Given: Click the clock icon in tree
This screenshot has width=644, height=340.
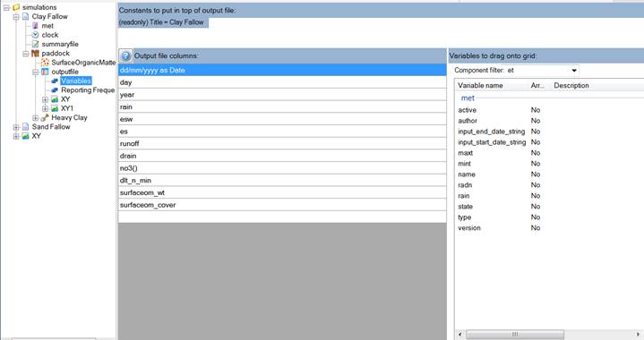Looking at the screenshot, I should tap(35, 35).
